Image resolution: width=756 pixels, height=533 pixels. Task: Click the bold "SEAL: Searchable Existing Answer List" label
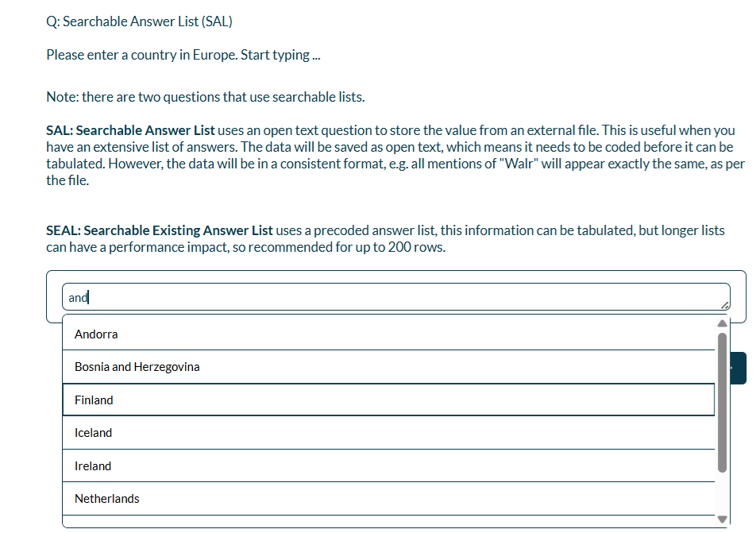tap(159, 230)
